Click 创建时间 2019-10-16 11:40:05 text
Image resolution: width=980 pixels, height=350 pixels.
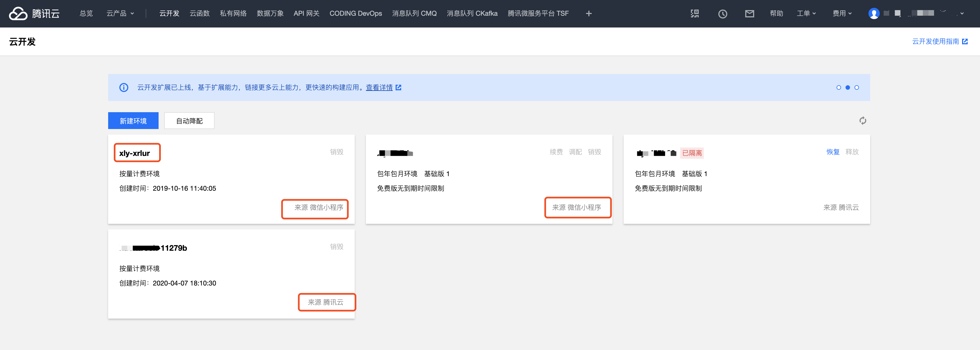tap(167, 188)
